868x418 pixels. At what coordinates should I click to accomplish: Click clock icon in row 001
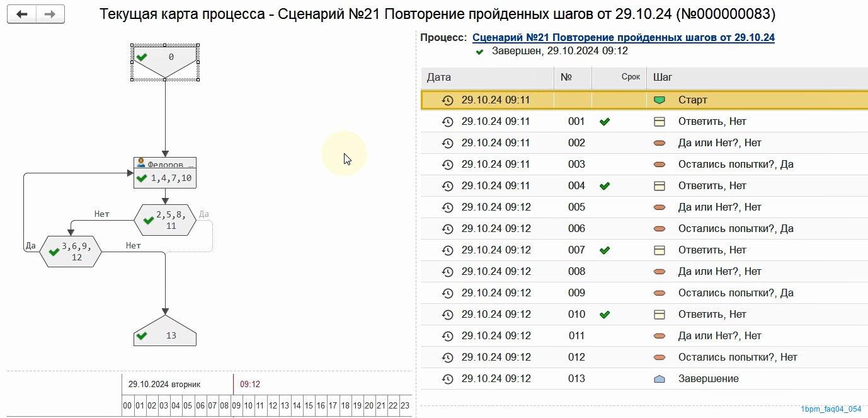(447, 122)
